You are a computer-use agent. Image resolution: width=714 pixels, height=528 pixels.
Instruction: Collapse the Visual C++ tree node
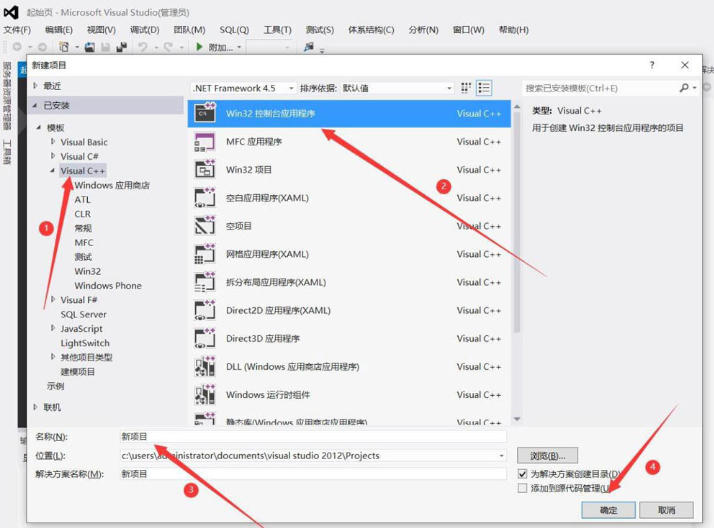pyautogui.click(x=54, y=171)
